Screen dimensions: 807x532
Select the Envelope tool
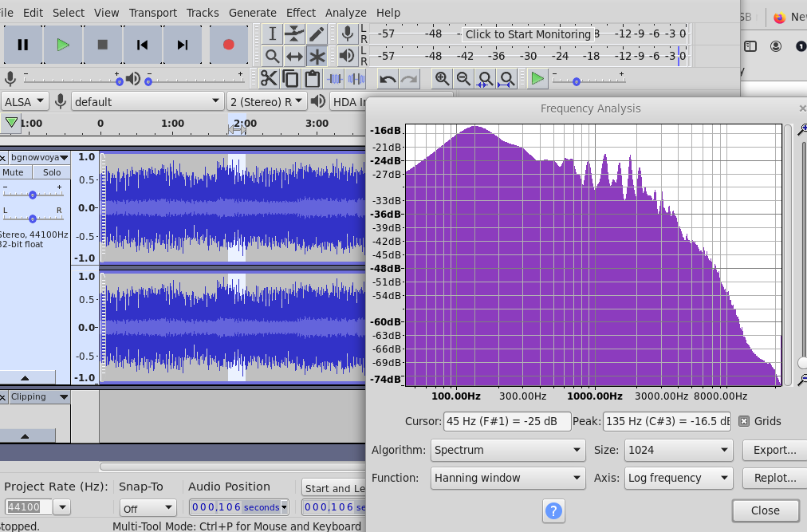point(294,34)
